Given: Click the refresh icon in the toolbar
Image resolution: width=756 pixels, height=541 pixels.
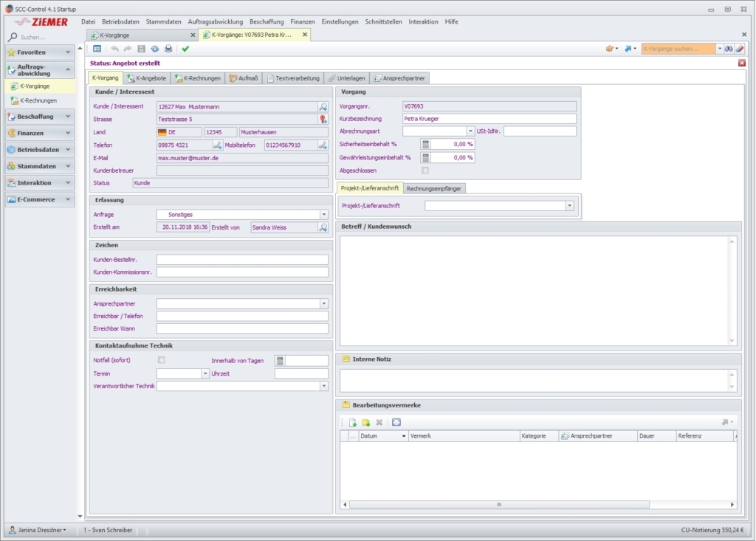Looking at the screenshot, I should [155, 49].
